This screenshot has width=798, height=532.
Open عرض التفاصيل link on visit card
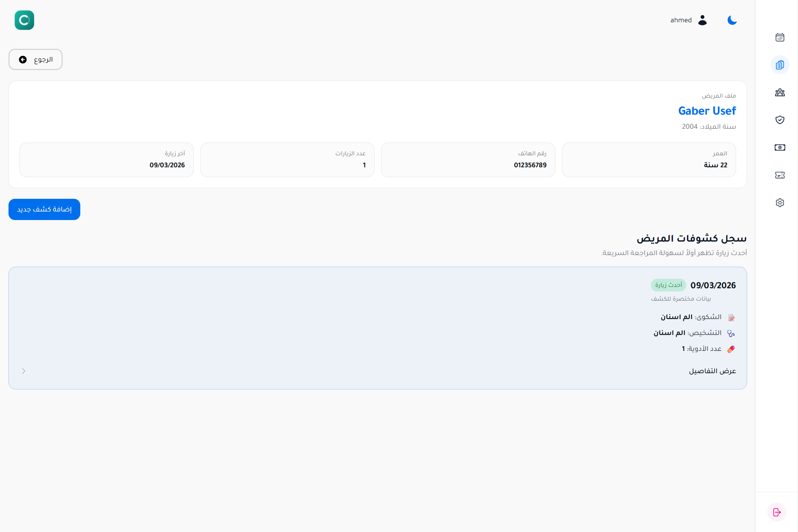[x=712, y=371]
